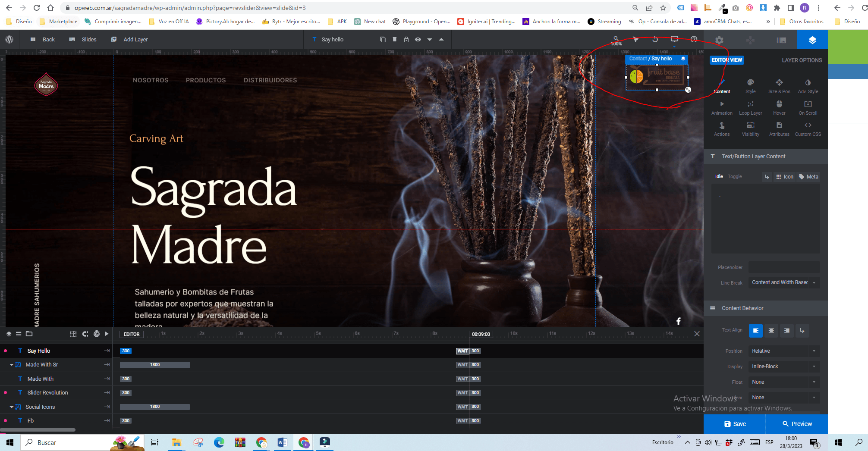Screen dimensions: 868x451
Task: Insert an Icon into layer content
Action: tap(785, 177)
